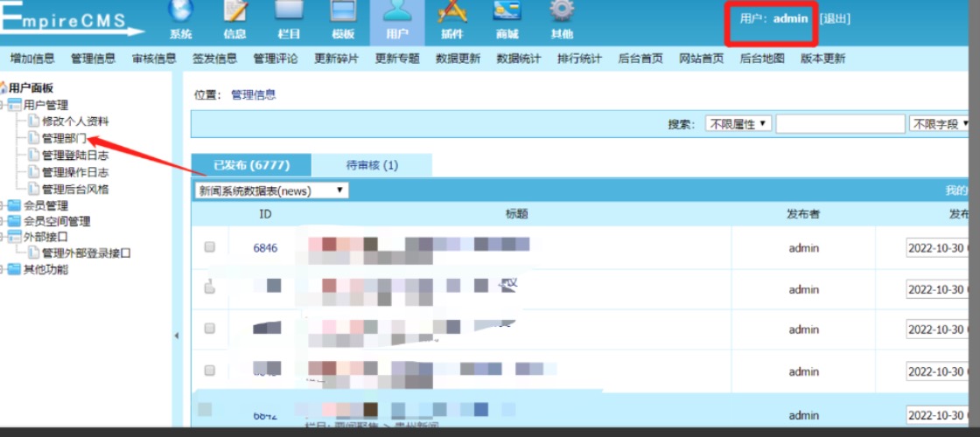
Task: Select the 用户 (User) person icon
Action: tap(397, 10)
